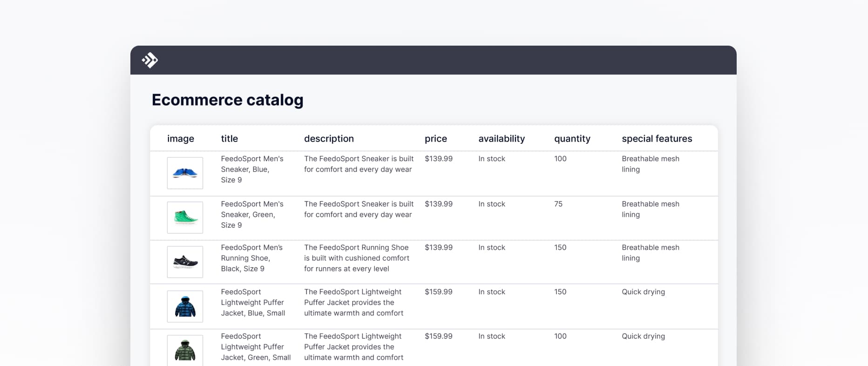Click the 'image' column header

(x=181, y=139)
